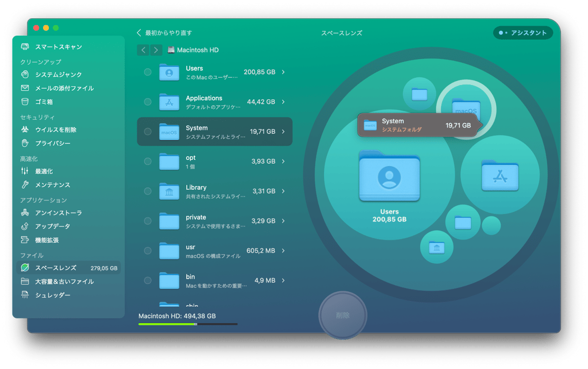Expand the Library folder chevron
Viewport: 588px width, 369px height.
pyautogui.click(x=283, y=191)
